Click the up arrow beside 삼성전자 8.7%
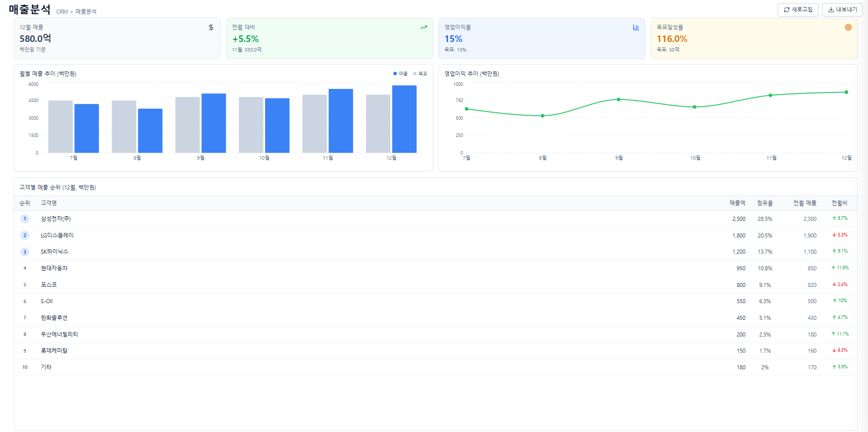 click(x=835, y=219)
